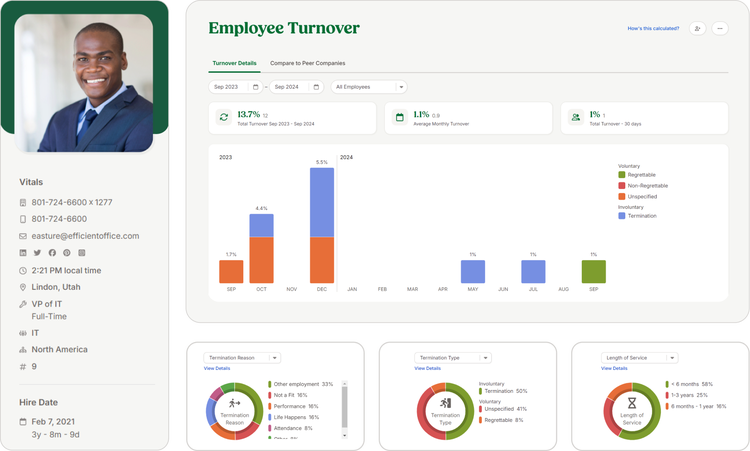Click the tall December bar in chart
750x451 pixels.
[321, 225]
